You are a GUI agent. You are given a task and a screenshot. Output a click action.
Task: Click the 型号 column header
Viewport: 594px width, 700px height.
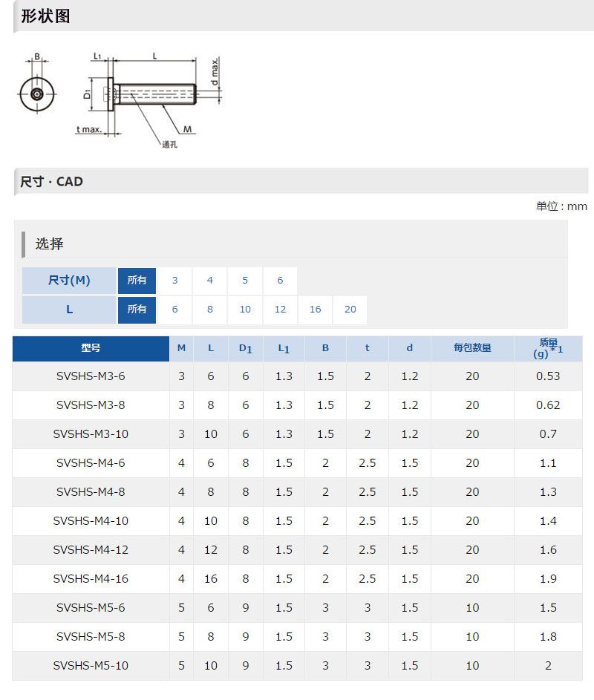91,348
